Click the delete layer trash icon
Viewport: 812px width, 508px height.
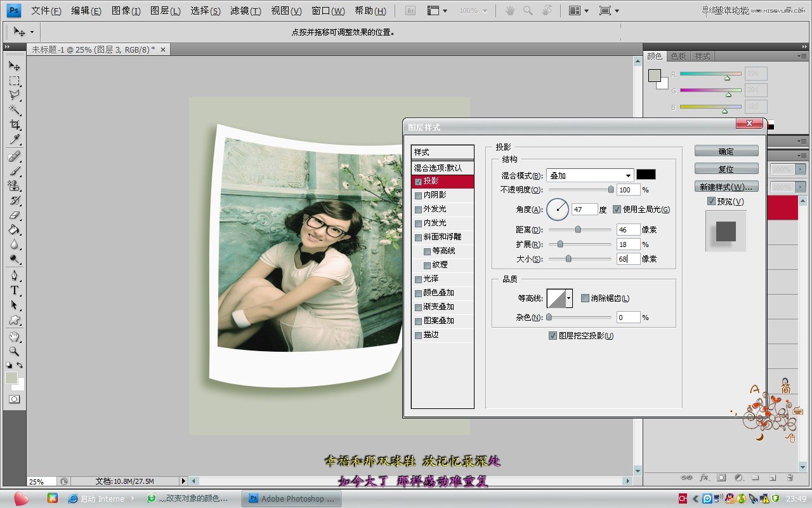(789, 477)
